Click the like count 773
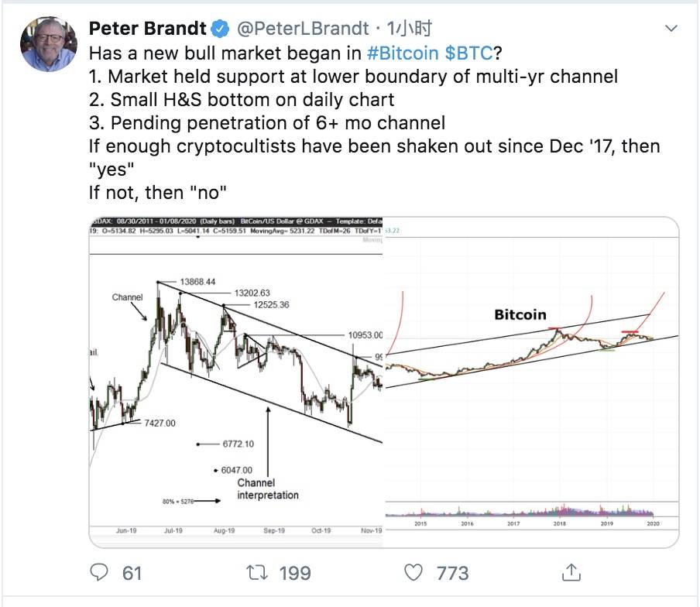Image resolution: width=700 pixels, height=607 pixels. tap(453, 573)
